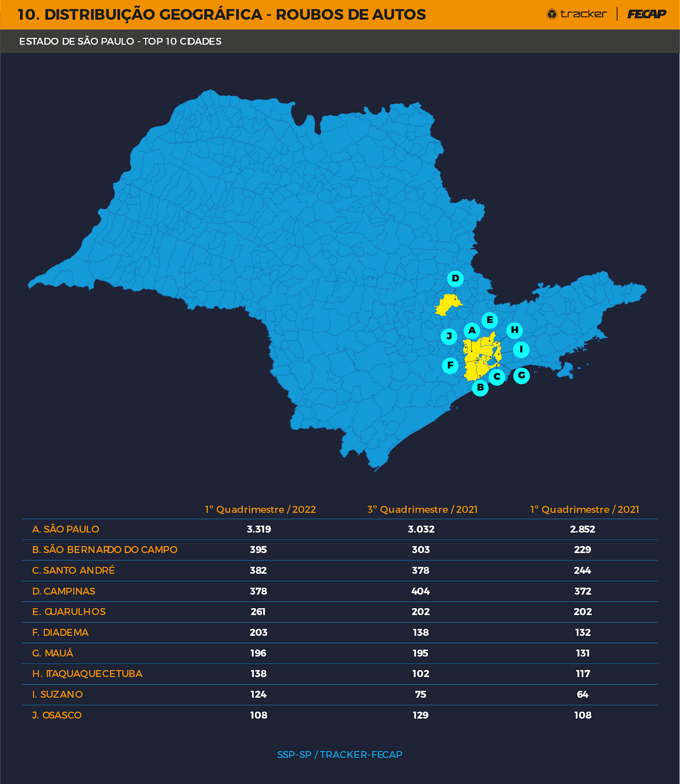
Task: Click subtitle ESTADO DE SÃO PAULO - TOP 10 CIDADES
Action: pos(120,42)
